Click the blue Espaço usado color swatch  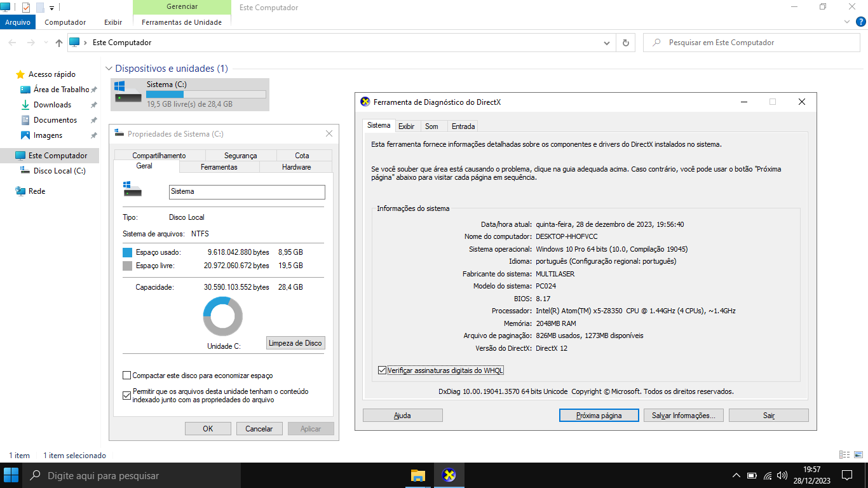pyautogui.click(x=127, y=252)
